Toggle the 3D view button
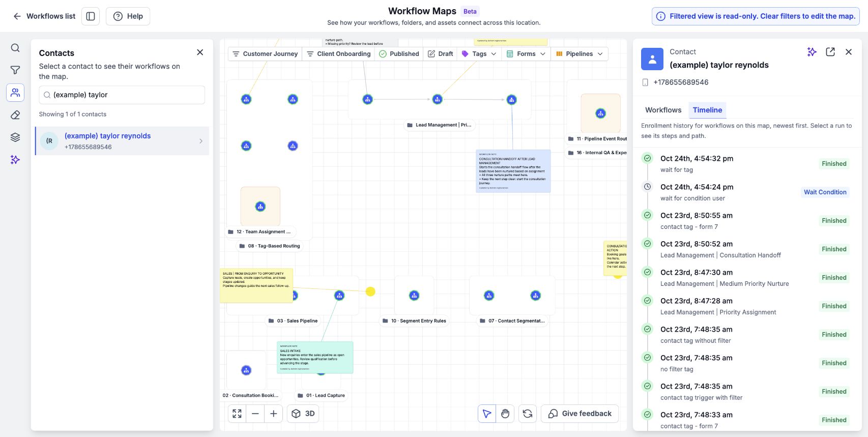Viewport: 868px width, 437px height. [303, 414]
